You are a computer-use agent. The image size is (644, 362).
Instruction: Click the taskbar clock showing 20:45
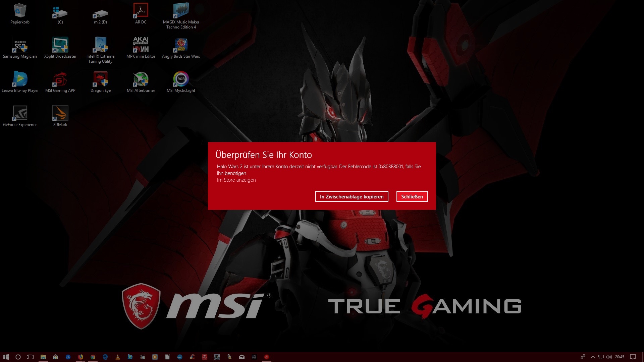tap(620, 357)
